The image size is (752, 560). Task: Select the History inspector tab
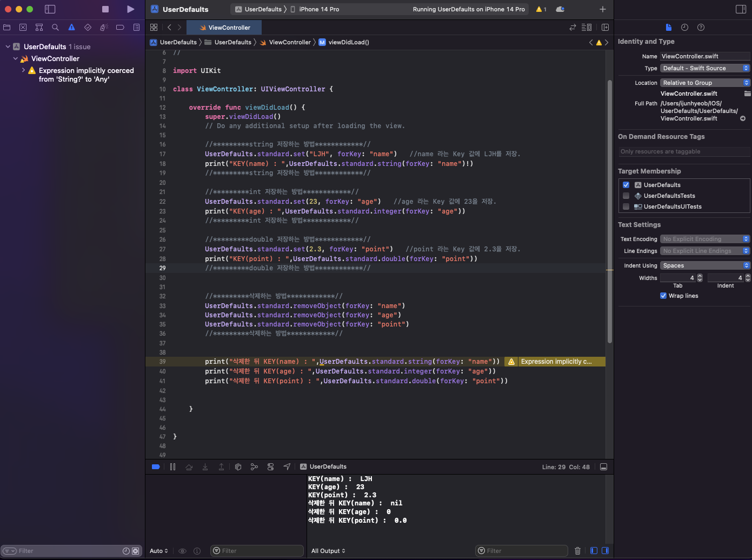pyautogui.click(x=684, y=27)
